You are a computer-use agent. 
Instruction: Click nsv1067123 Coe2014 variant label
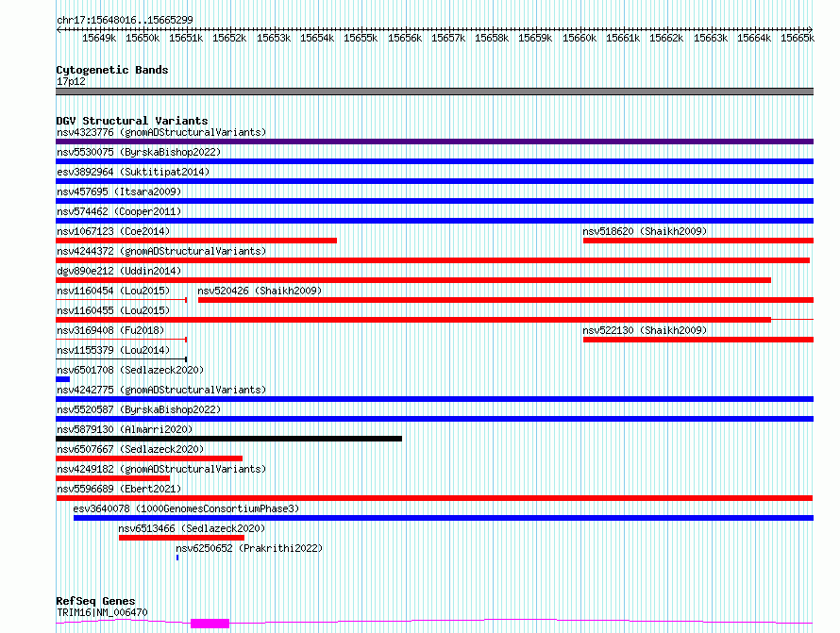[x=113, y=231]
